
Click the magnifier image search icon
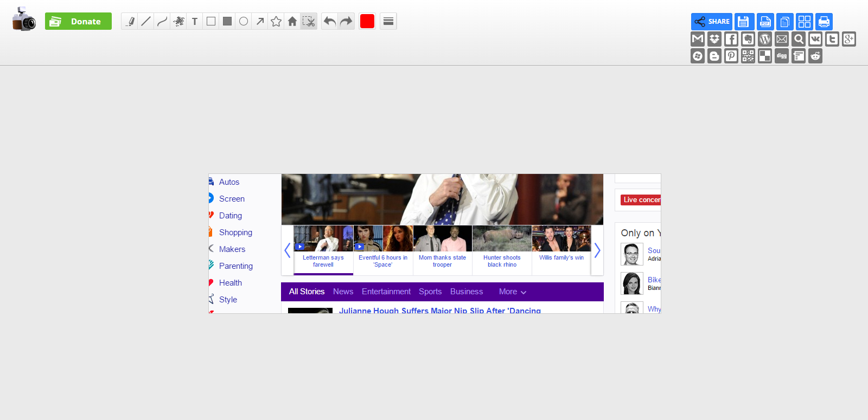pyautogui.click(x=799, y=39)
